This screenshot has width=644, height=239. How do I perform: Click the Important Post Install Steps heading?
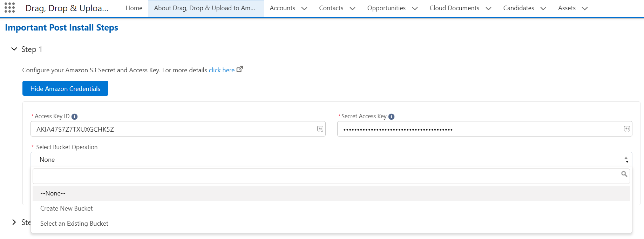point(61,27)
